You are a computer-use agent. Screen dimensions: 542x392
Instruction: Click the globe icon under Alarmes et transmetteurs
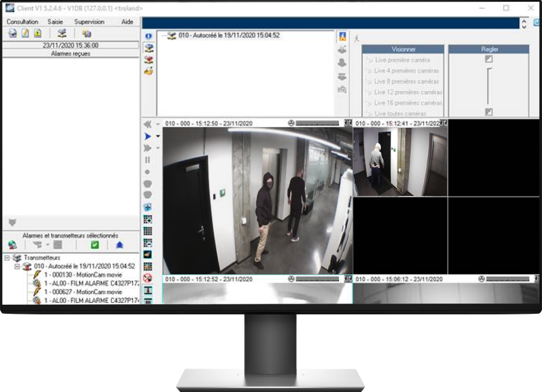[x=13, y=245]
